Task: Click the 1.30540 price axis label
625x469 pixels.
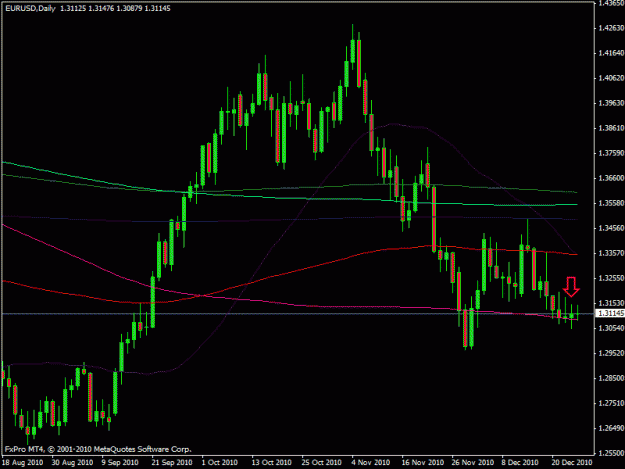Action: coord(611,328)
